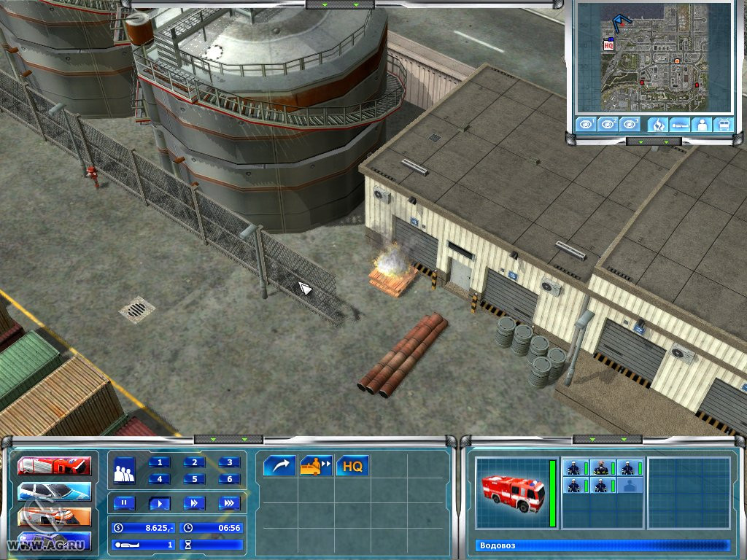The width and height of the screenshot is (747, 560).
Task: Select the ambulance vehicle category
Action: (54, 516)
